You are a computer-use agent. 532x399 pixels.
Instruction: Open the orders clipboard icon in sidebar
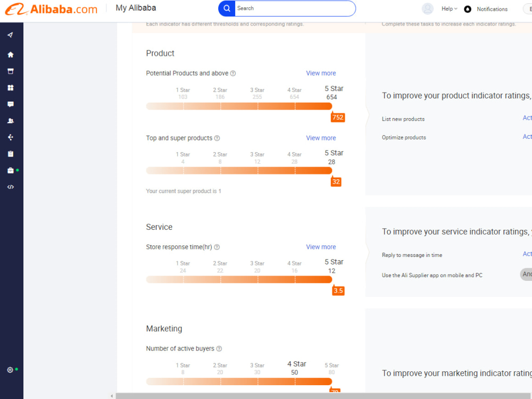(x=11, y=154)
